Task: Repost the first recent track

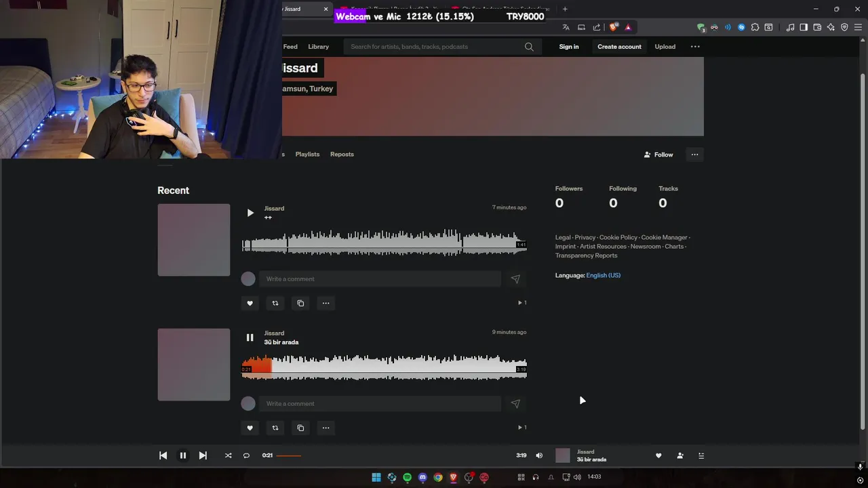Action: (x=275, y=303)
